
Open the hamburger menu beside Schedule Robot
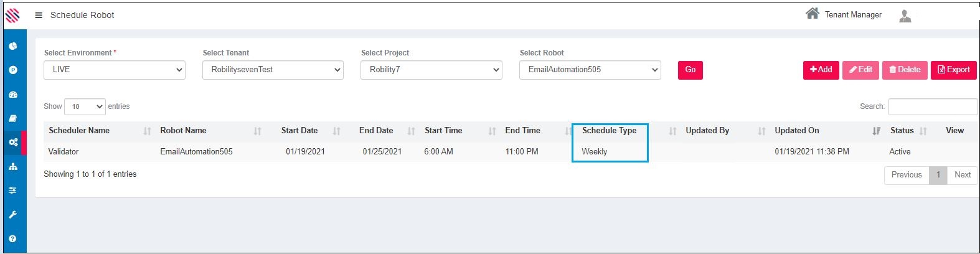(x=39, y=15)
